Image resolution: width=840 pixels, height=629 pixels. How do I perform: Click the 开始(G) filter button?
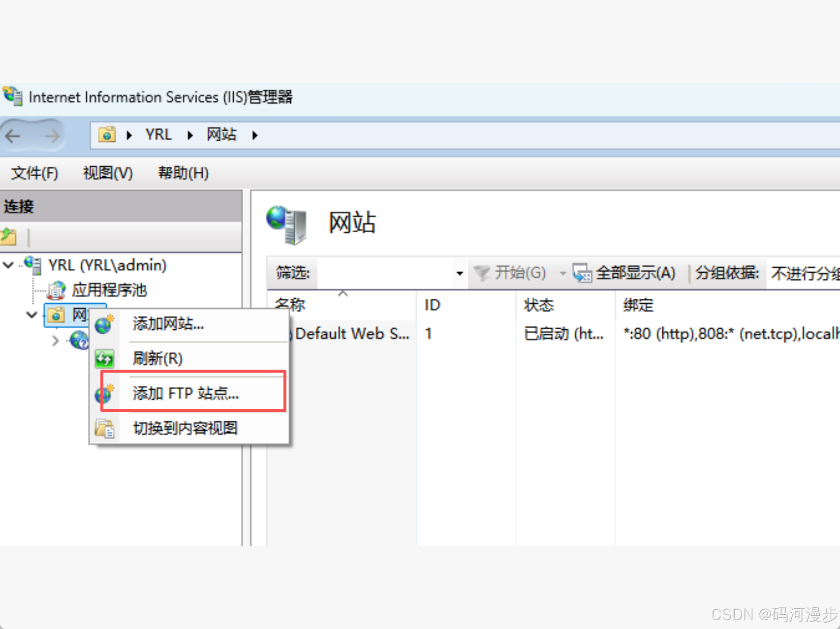click(510, 273)
